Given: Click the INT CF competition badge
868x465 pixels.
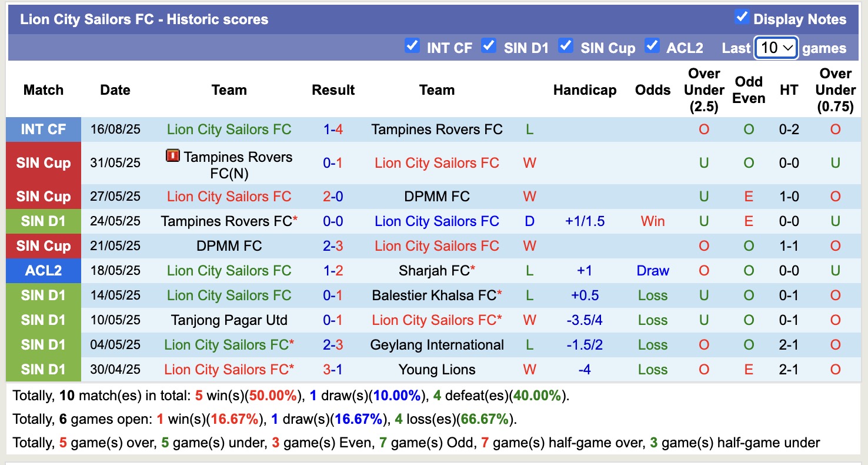Looking at the screenshot, I should point(43,129).
